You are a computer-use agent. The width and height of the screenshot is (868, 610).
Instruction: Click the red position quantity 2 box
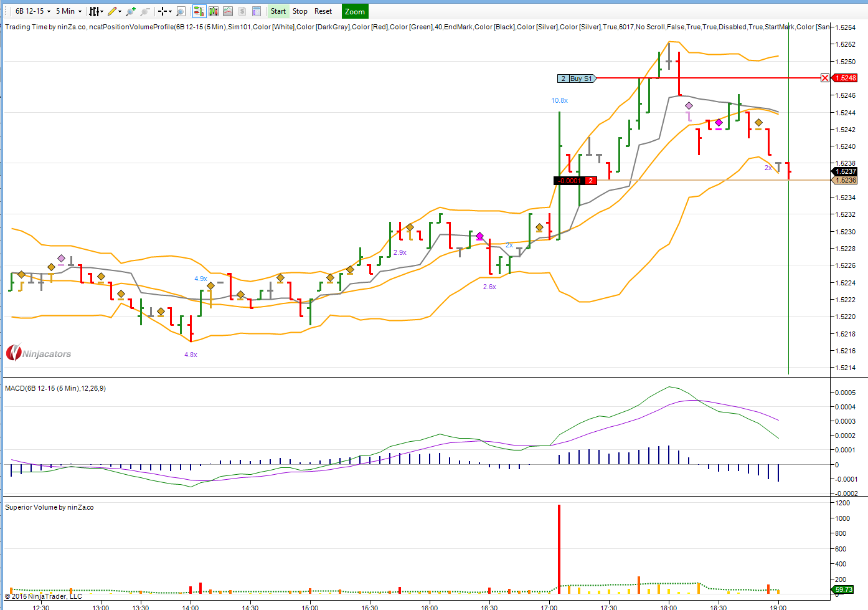pyautogui.click(x=590, y=181)
